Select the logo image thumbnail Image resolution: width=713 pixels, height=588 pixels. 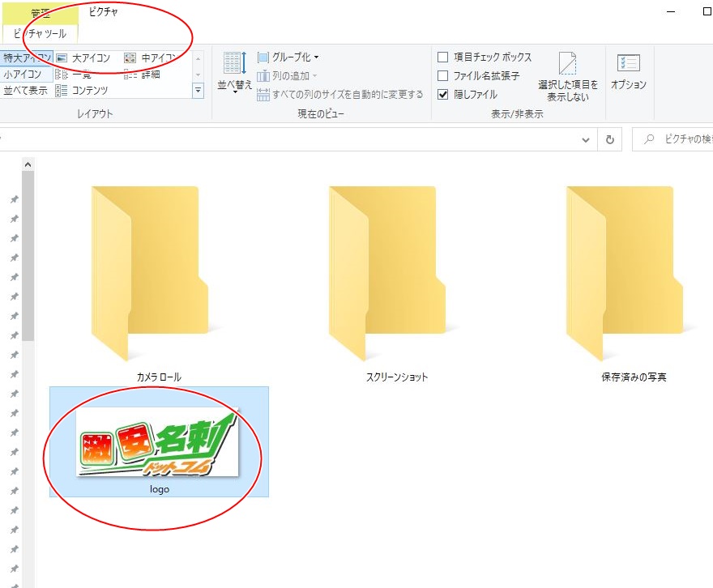(x=158, y=442)
